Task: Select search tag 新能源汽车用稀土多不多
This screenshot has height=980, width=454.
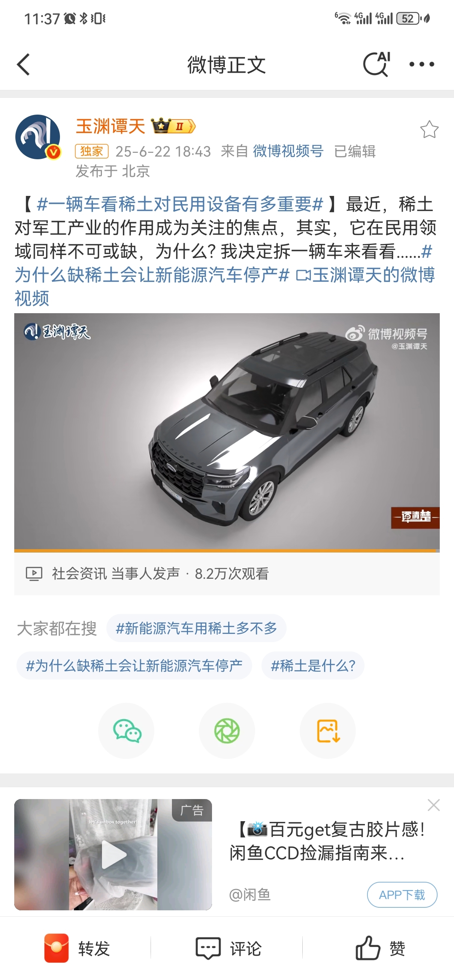Action: (196, 628)
